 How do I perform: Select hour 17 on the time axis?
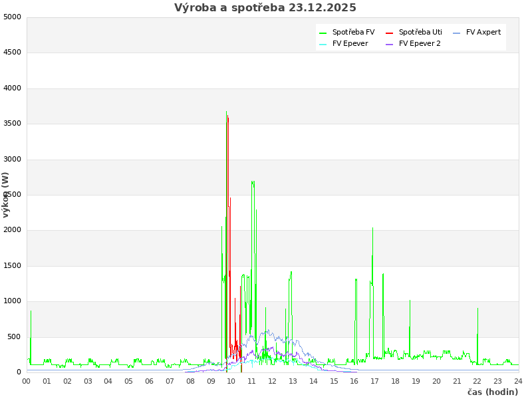(375, 381)
